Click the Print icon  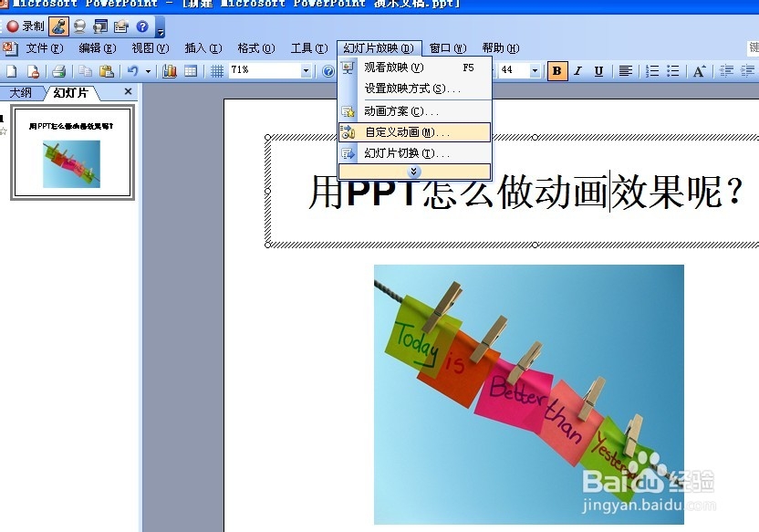point(59,71)
